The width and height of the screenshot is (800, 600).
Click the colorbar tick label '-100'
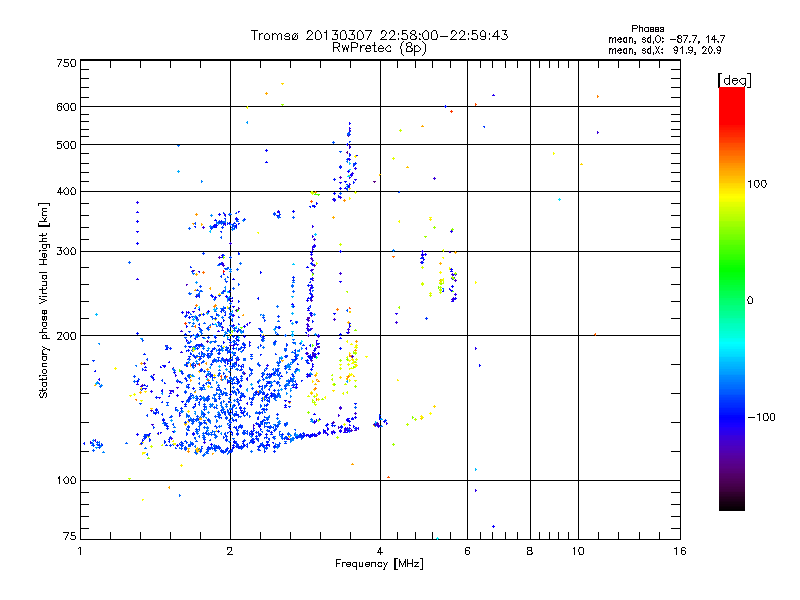tap(761, 417)
